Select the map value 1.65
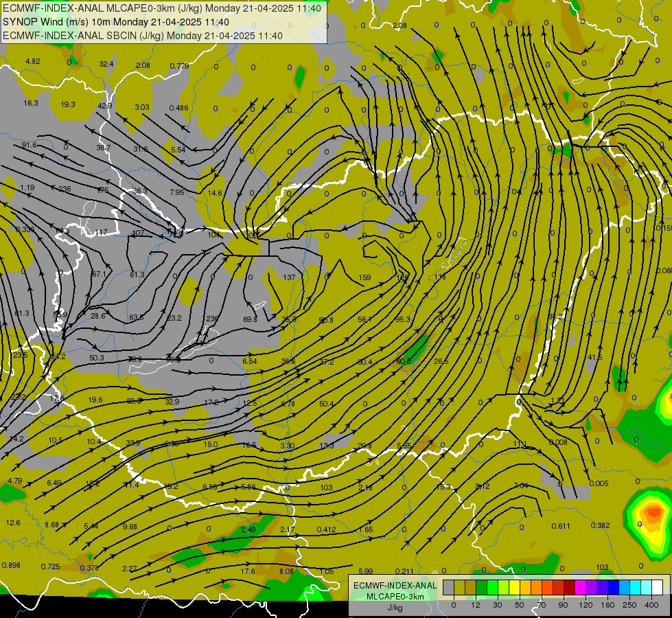Screen dimensions: 672x618 [366, 529]
